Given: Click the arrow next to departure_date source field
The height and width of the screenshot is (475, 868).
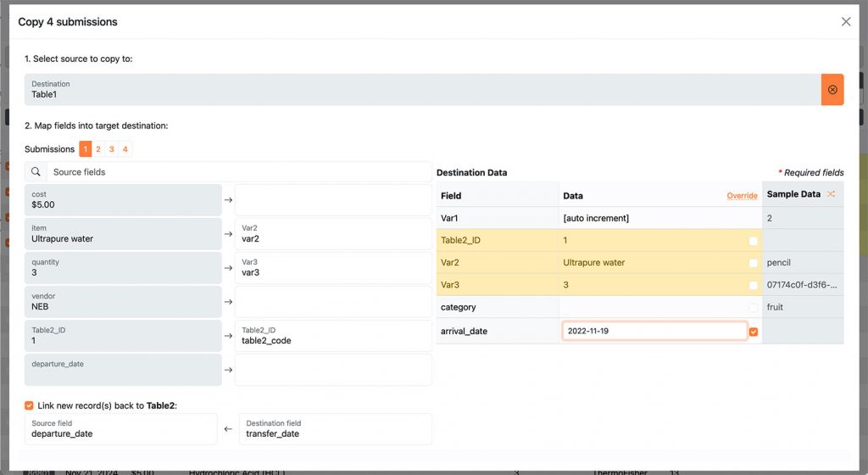Looking at the screenshot, I should click(x=228, y=370).
